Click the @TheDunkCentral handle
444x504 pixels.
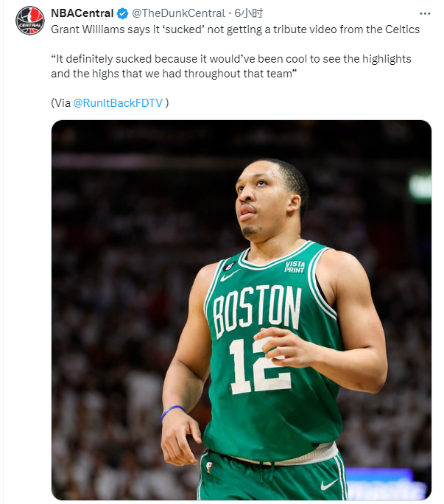click(x=178, y=14)
